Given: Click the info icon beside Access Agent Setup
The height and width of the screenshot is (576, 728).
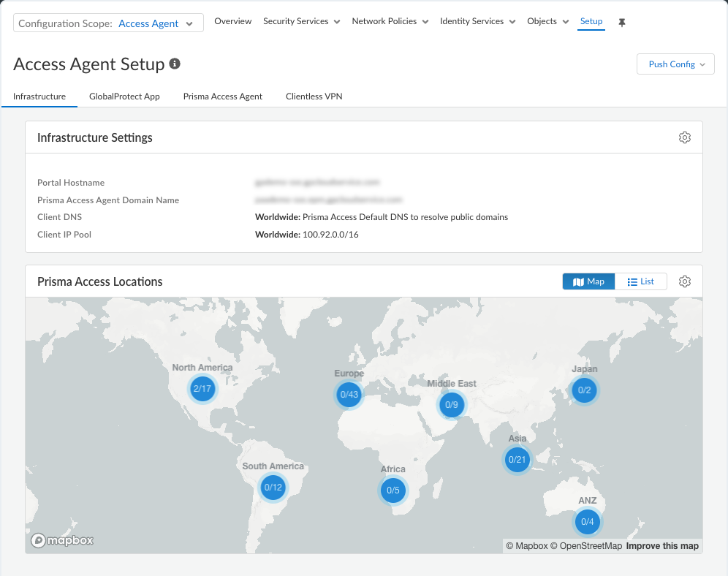Looking at the screenshot, I should [175, 64].
